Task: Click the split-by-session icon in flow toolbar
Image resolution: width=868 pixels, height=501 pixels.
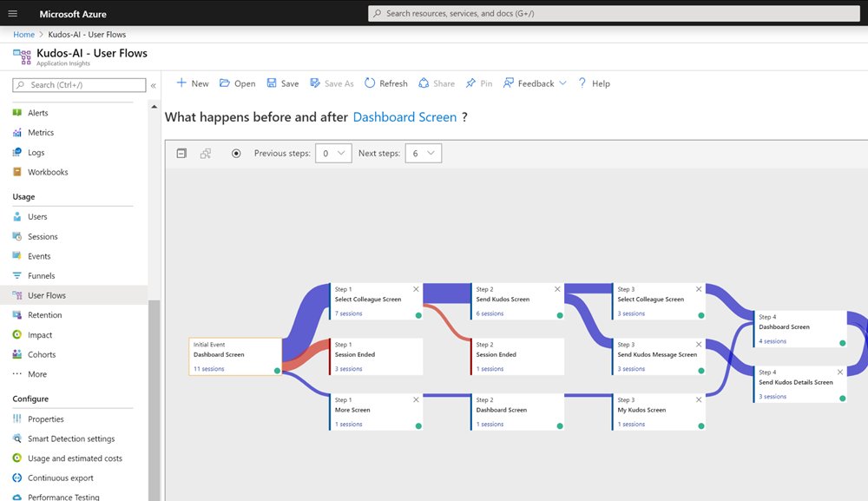Action: pos(206,154)
